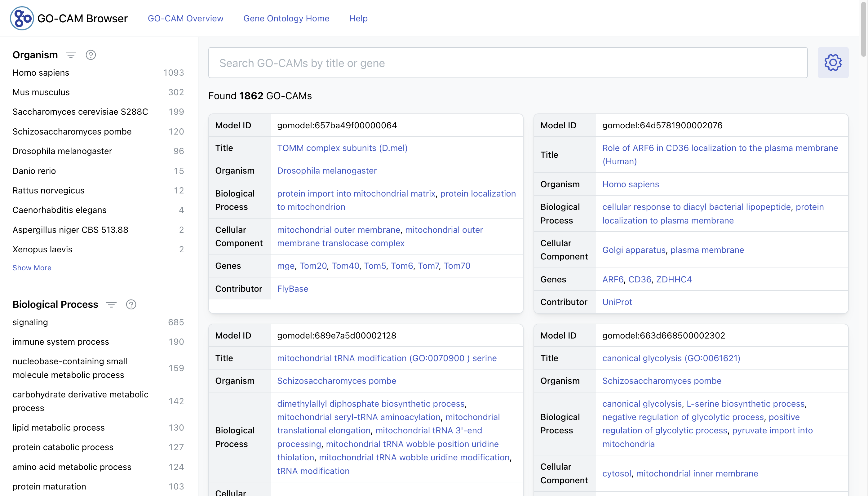Click the Biological Process sort filter icon
868x496 pixels.
tap(111, 304)
